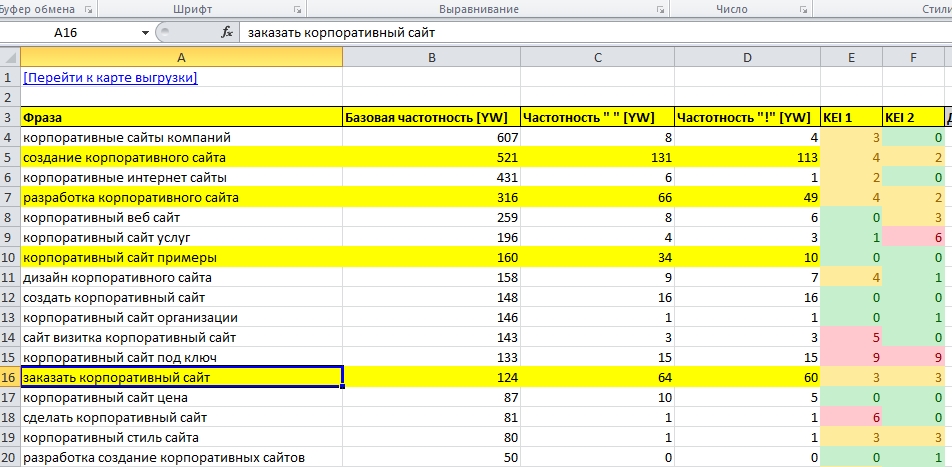This screenshot has width=952, height=467.
Task: Select column F header
Action: (914, 58)
